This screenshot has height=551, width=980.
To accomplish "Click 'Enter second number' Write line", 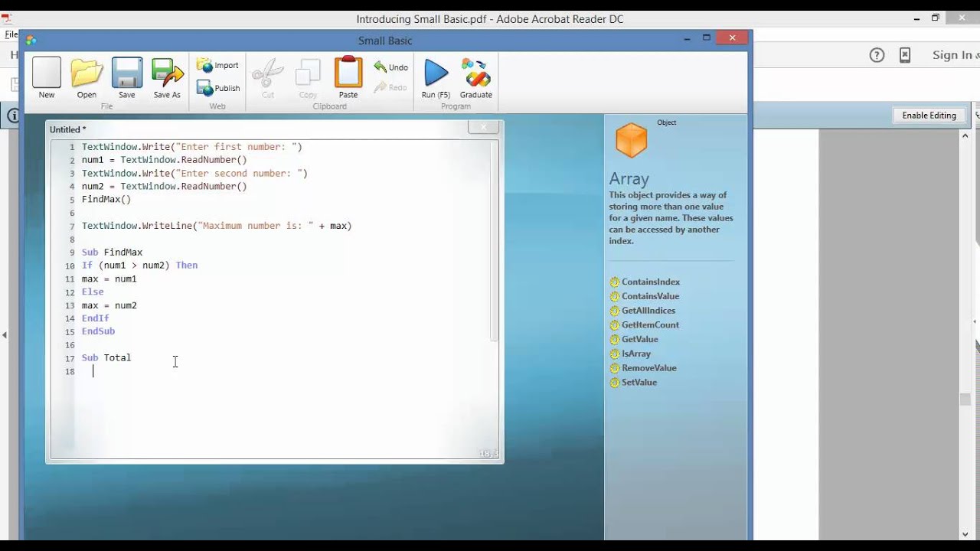I will (x=194, y=173).
